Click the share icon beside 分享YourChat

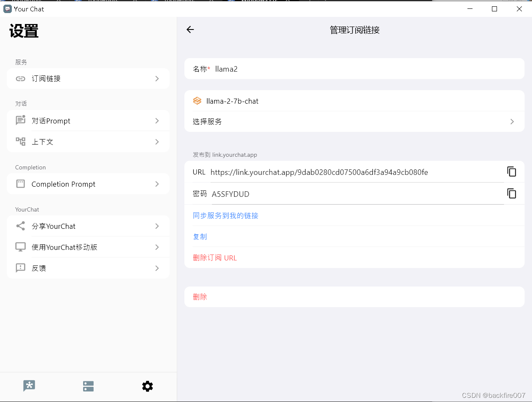click(x=21, y=226)
